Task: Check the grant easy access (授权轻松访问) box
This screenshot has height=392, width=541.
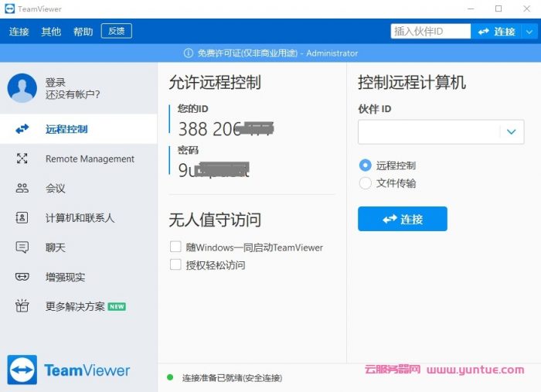Action: [175, 265]
